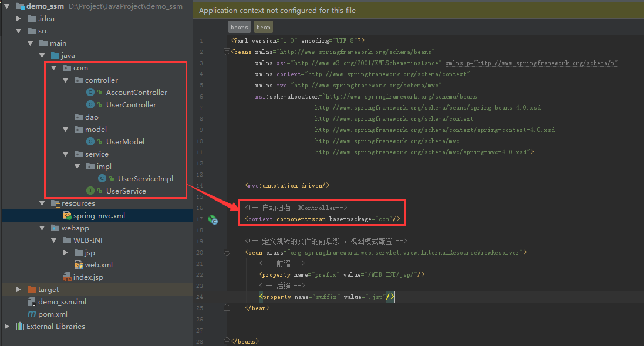Click the demo_ssm module icon
Image resolution: width=644 pixels, height=346 pixels.
coord(20,6)
